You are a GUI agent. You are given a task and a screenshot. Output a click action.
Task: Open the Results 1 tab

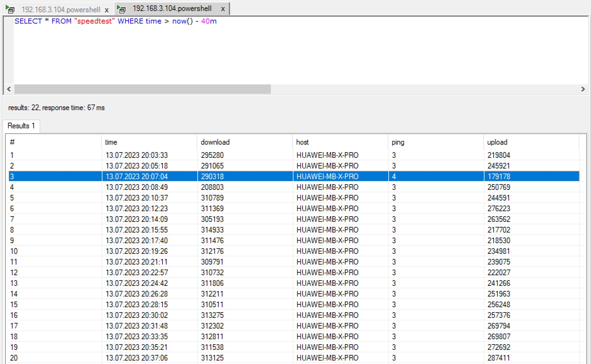coord(21,126)
